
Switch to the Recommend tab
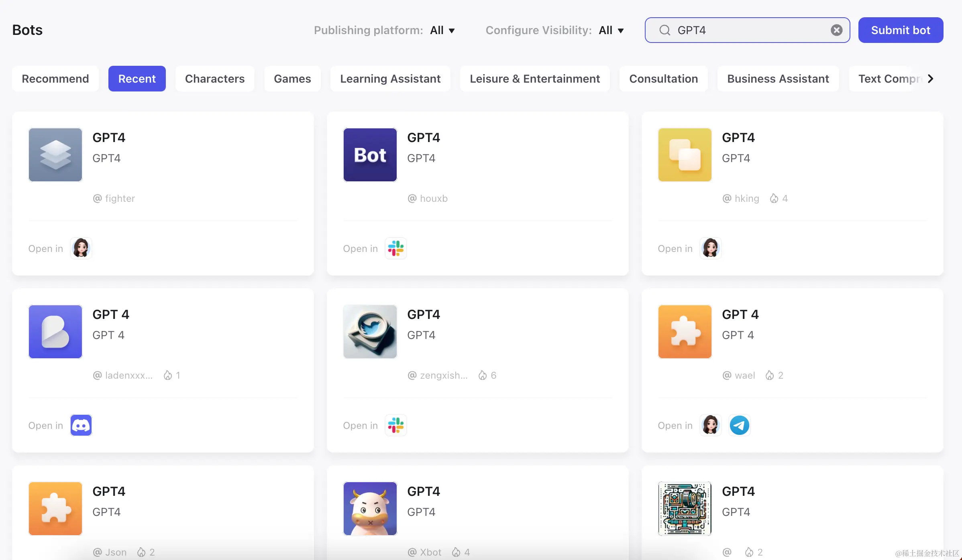55,79
